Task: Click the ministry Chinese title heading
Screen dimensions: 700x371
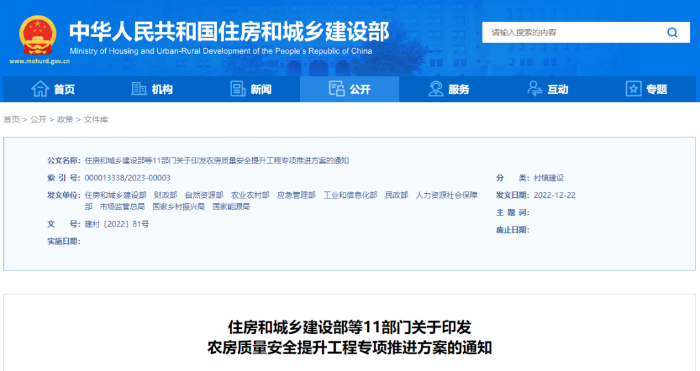Action: tap(229, 31)
